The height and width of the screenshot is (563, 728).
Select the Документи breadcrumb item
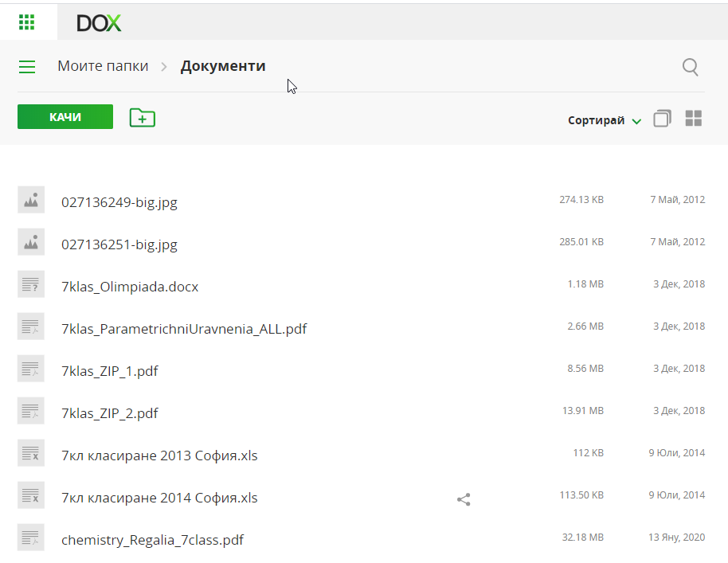click(223, 66)
